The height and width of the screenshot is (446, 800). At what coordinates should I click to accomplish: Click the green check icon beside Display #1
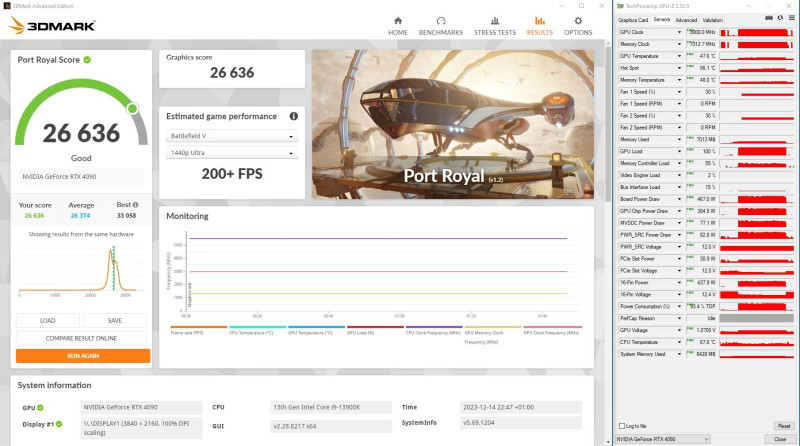point(59,424)
